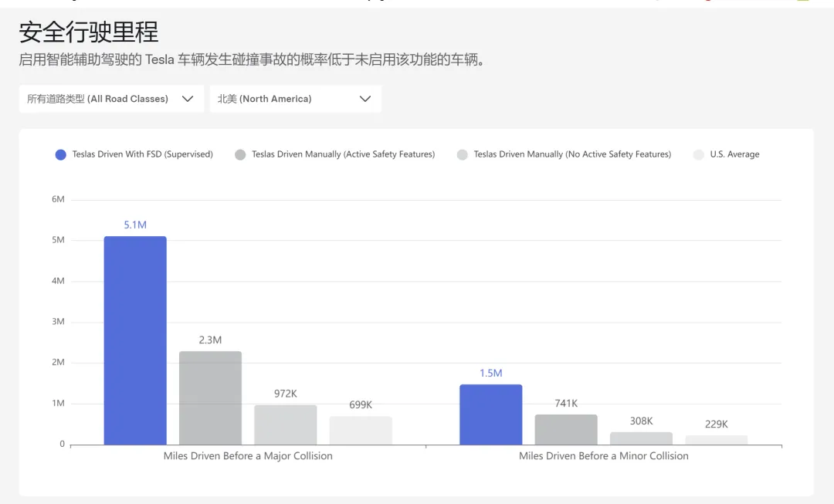Toggle the gray Active Safety Features legend dot
The image size is (834, 504).
click(240, 154)
